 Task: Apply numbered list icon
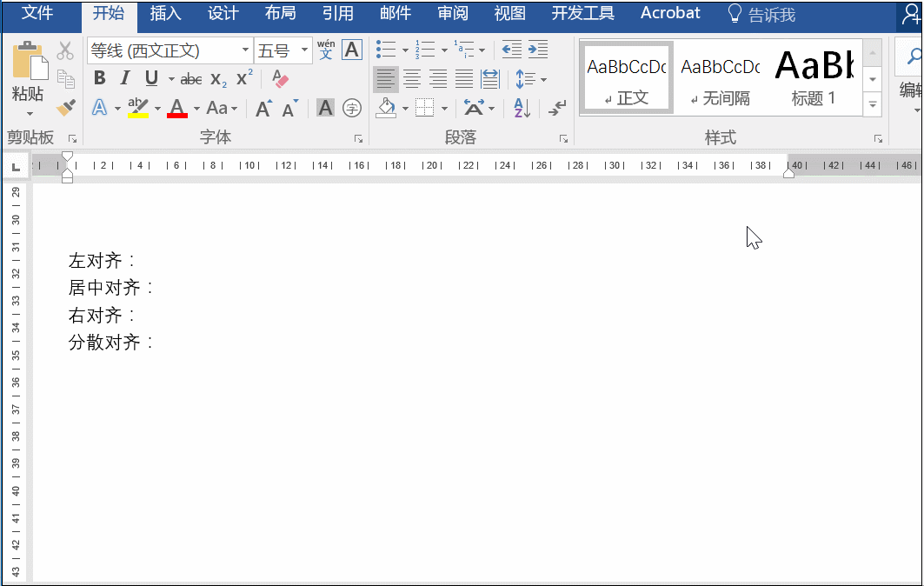425,50
